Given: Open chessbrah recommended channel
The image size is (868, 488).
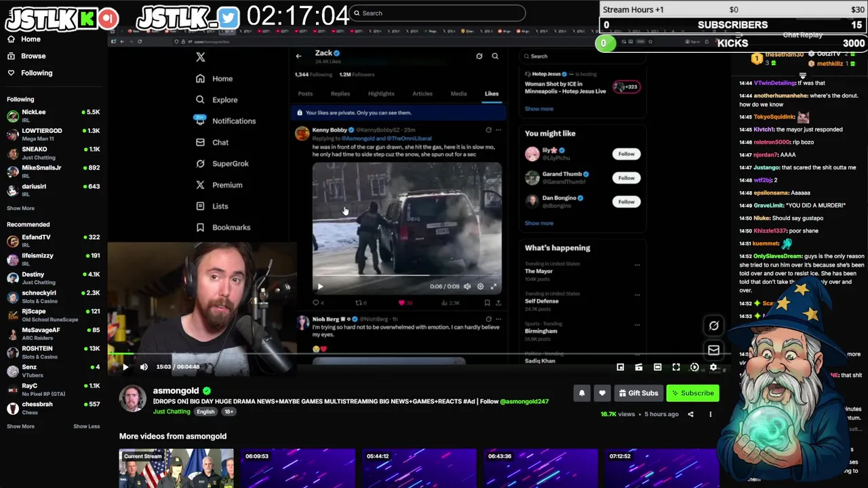Looking at the screenshot, I should coord(53,407).
